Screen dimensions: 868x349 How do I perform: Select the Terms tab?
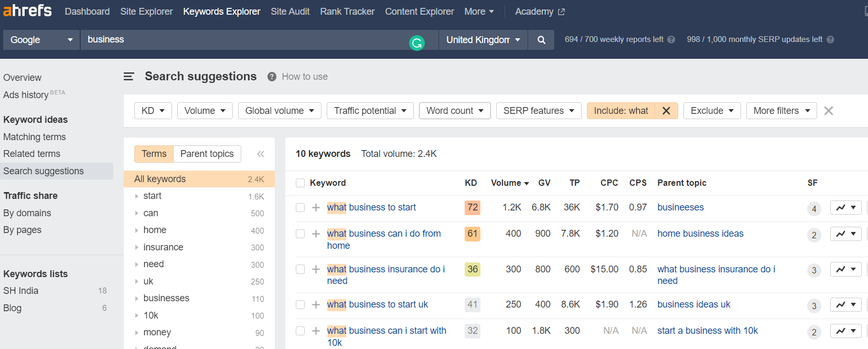pyautogui.click(x=154, y=154)
